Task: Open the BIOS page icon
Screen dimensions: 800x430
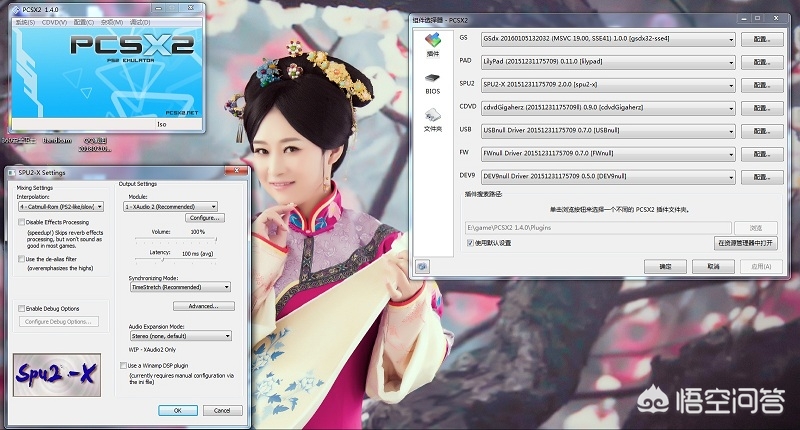Action: pos(433,84)
